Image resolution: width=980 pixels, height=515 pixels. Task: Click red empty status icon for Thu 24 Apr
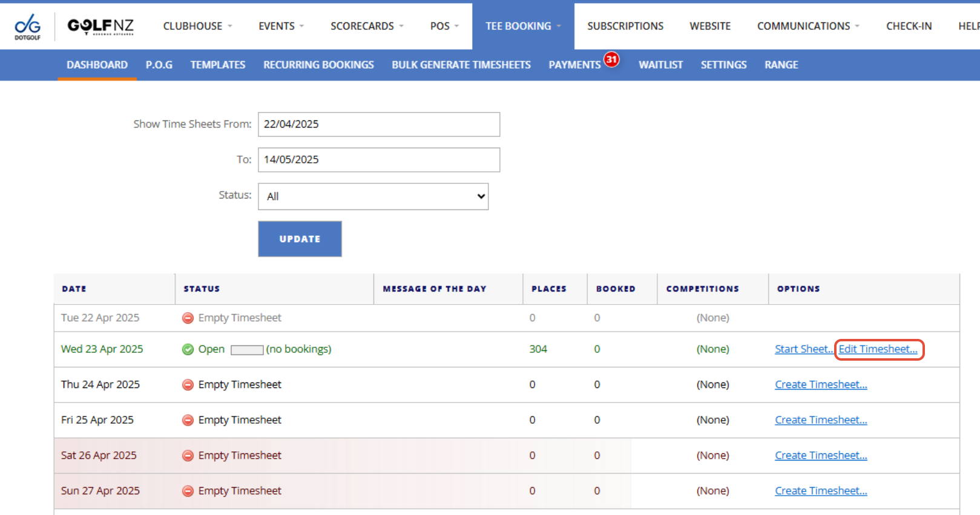pyautogui.click(x=188, y=385)
